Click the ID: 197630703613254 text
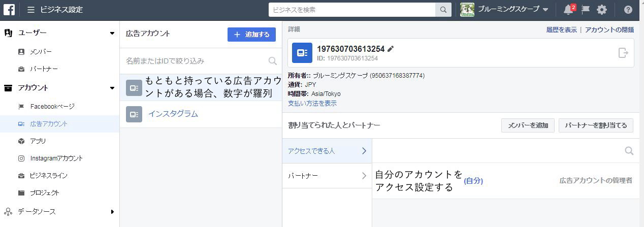Viewport: 644px width, 227px height. click(347, 58)
